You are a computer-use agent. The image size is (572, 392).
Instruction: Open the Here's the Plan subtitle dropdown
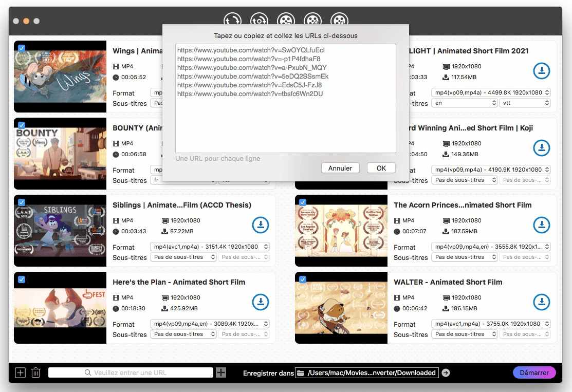183,334
